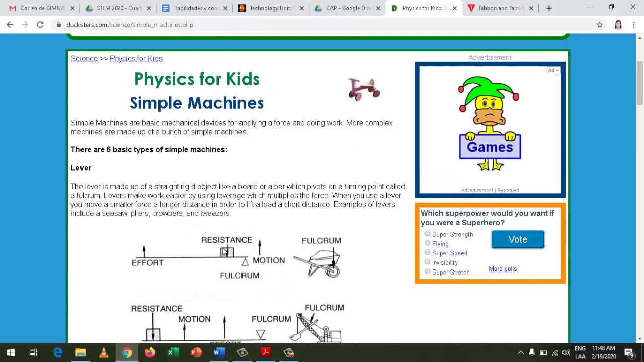Switch to Technology Unit tab

point(270,8)
